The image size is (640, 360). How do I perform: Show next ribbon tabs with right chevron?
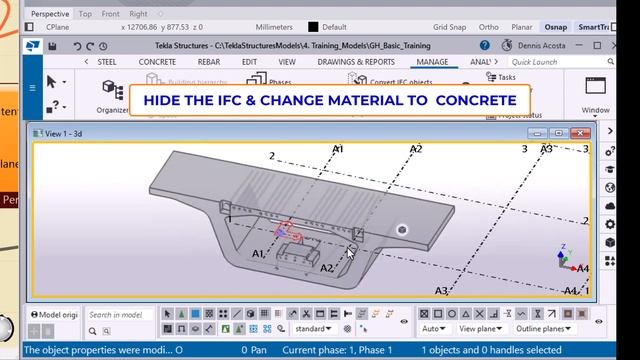point(496,62)
